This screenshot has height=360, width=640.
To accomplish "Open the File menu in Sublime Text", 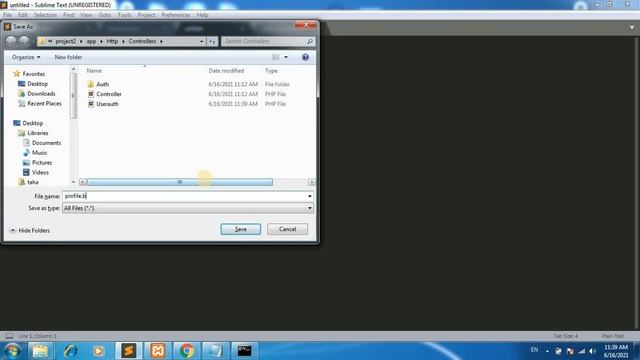I will tap(7, 15).
